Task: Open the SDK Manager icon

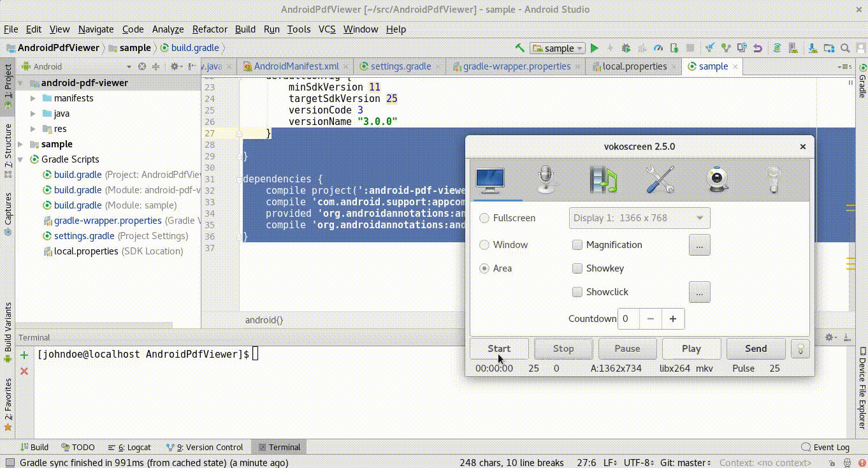Action: pyautogui.click(x=813, y=48)
